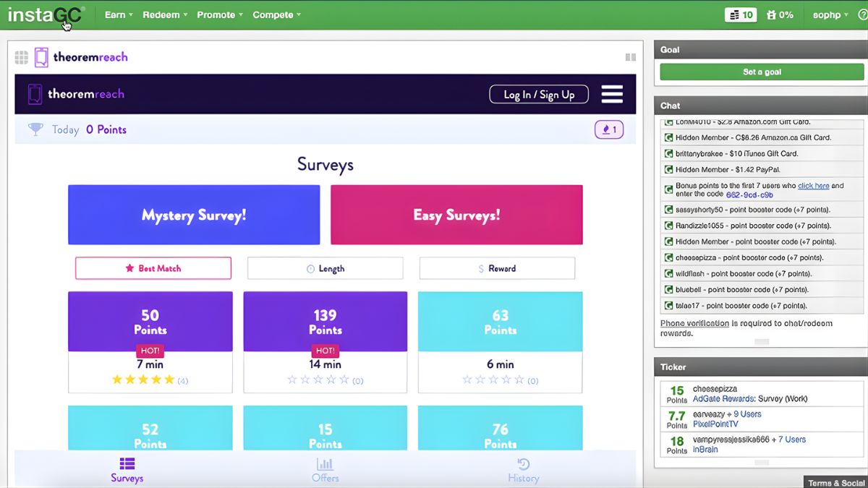Click the instaGC logo
This screenshot has height=488, width=868.
coord(46,14)
